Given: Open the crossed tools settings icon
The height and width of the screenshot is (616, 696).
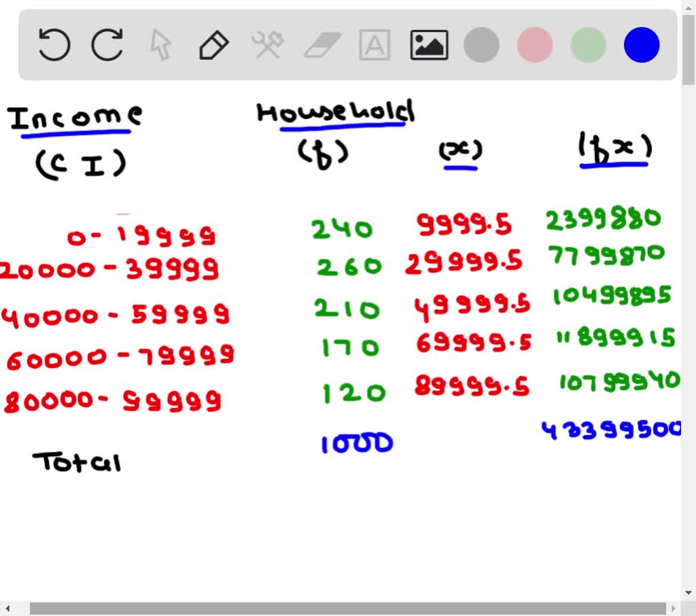Looking at the screenshot, I should click(268, 44).
